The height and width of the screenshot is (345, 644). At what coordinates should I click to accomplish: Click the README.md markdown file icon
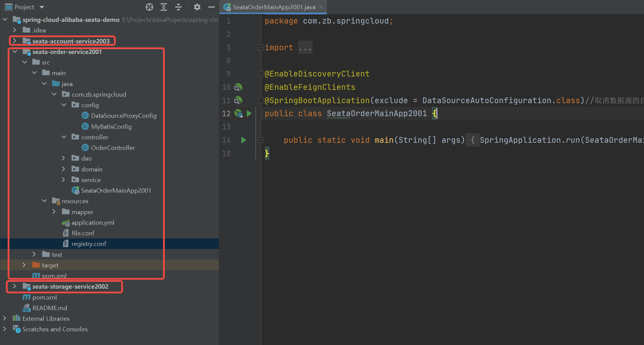26,308
